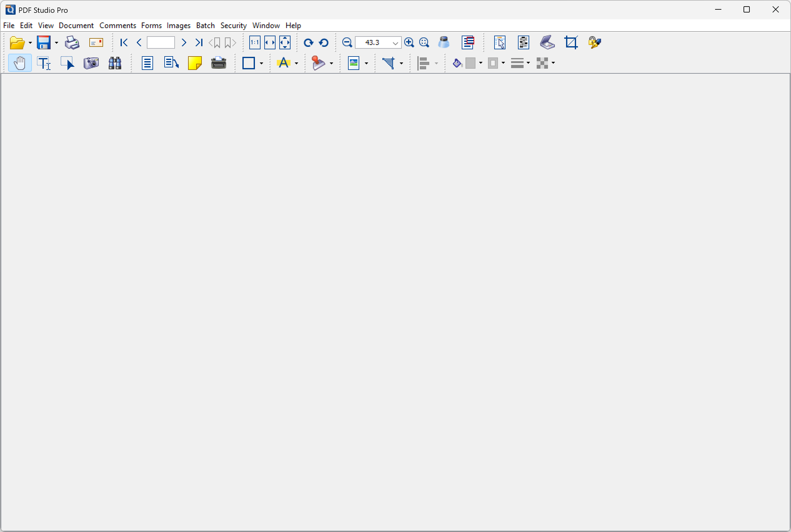Open search with the binoculars icon
The width and height of the screenshot is (791, 532).
[x=115, y=63]
